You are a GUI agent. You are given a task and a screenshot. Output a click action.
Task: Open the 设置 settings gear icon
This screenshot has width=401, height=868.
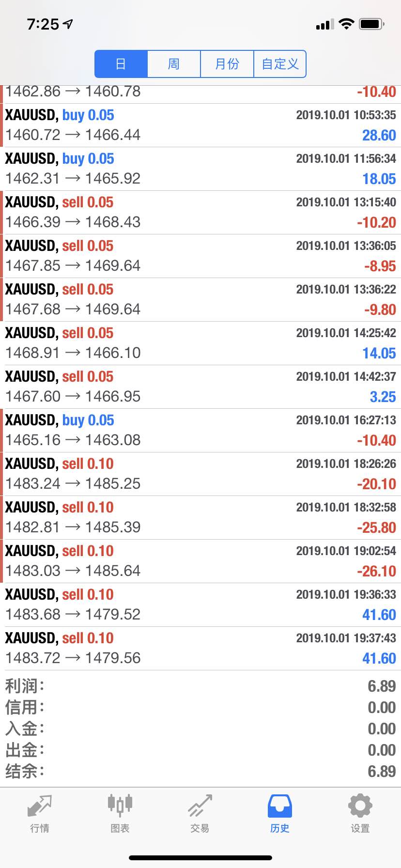(x=360, y=806)
